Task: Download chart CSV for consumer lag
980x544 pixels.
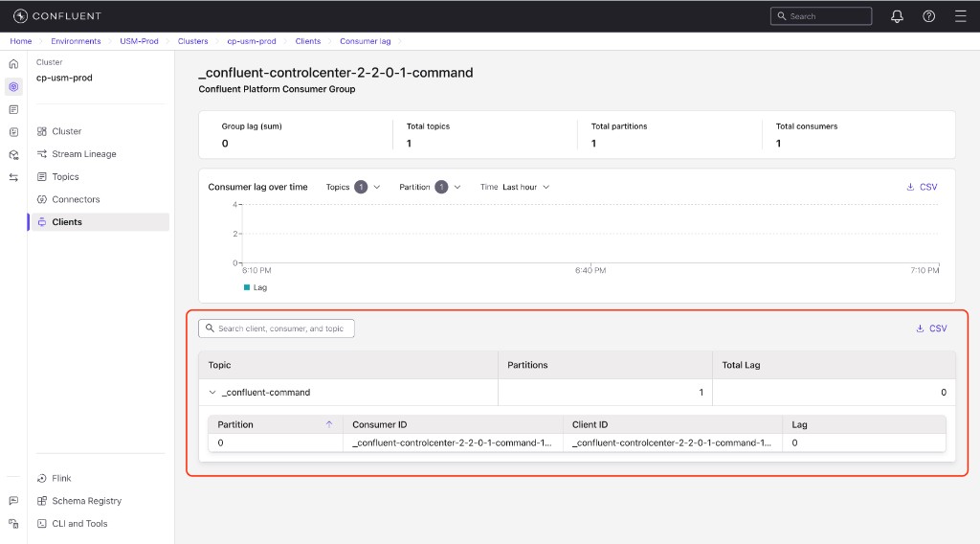Action: [922, 187]
